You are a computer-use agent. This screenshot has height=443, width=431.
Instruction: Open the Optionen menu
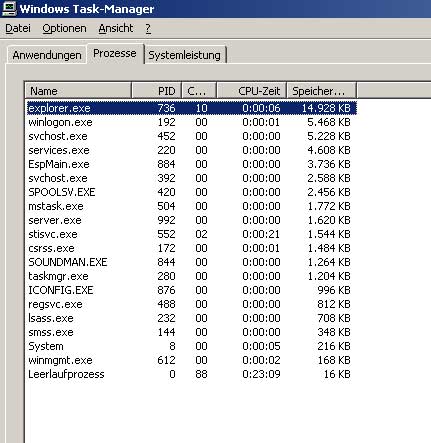click(x=64, y=29)
